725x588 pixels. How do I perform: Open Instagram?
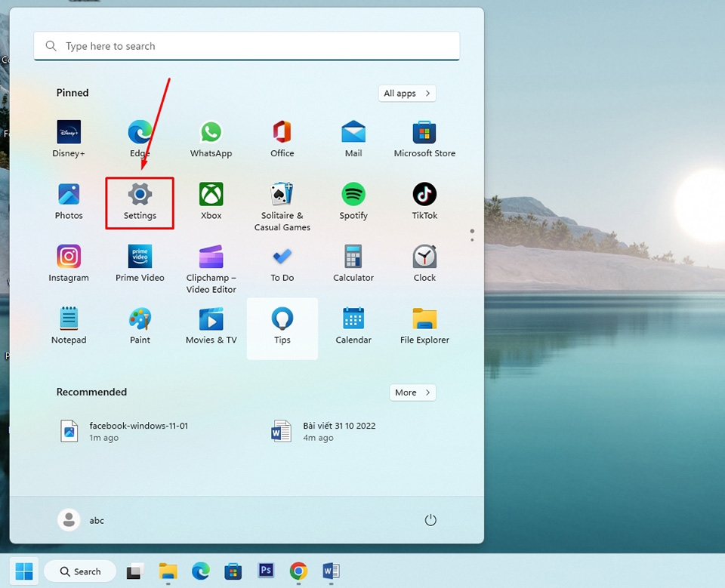(x=69, y=263)
